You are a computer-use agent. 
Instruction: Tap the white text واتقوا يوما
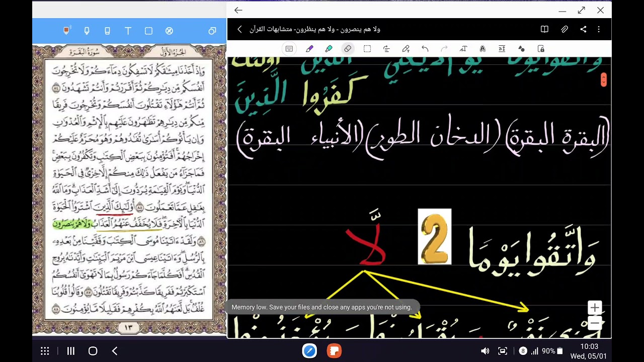coord(533,252)
